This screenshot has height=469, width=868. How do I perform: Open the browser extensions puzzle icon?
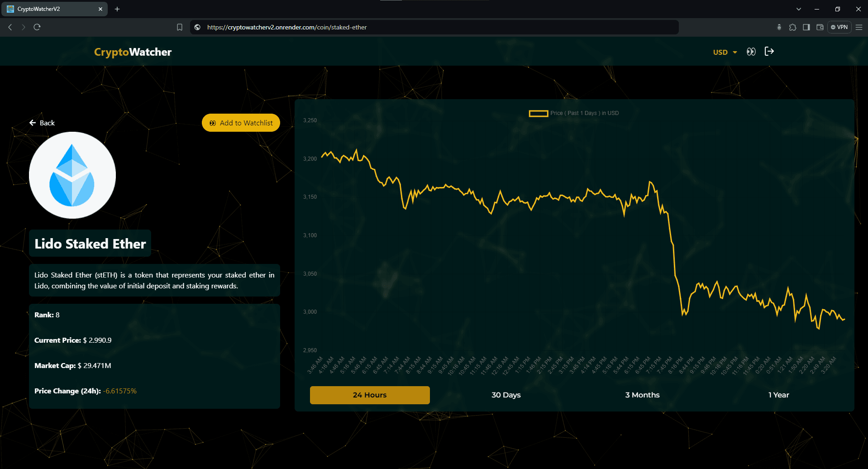(792, 27)
